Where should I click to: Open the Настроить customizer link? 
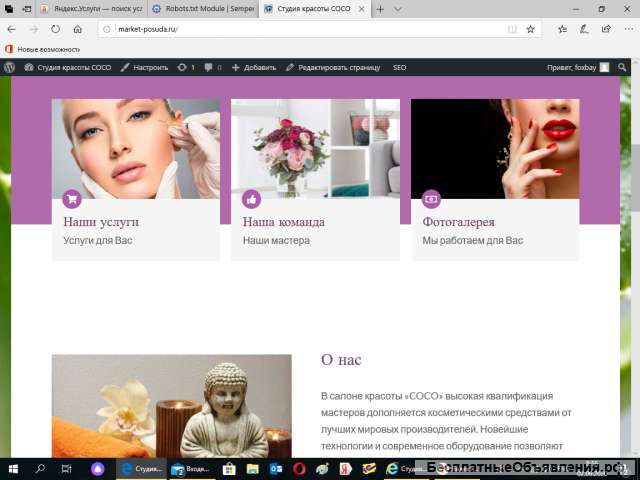pos(144,67)
